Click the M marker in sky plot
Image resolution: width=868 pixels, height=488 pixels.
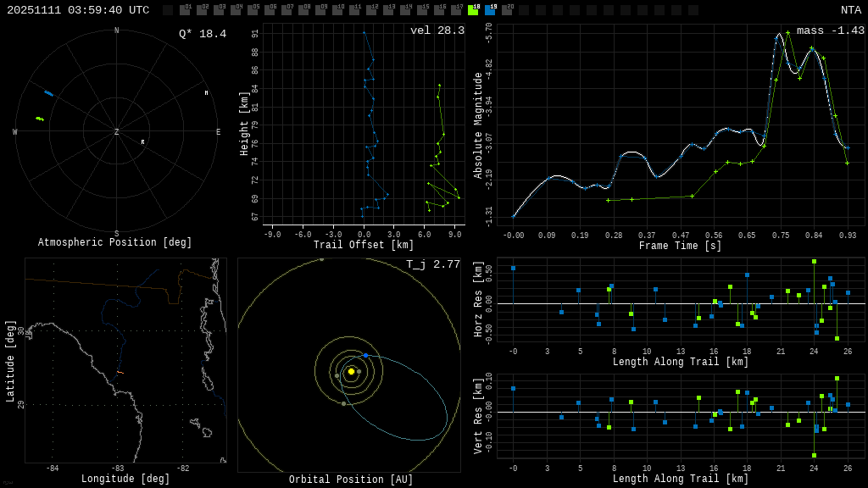pos(207,93)
